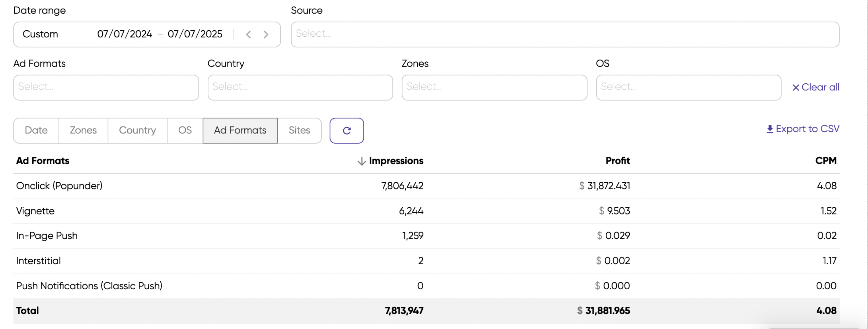Click the X icon beside Clear all

(x=796, y=88)
